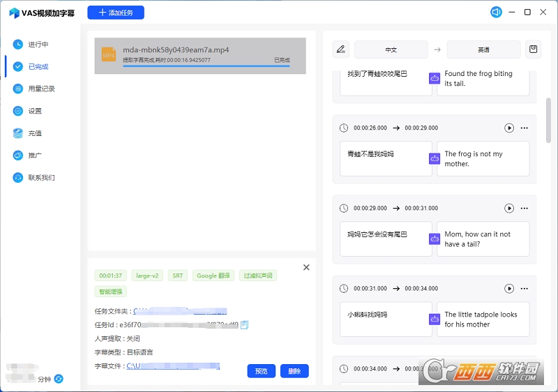
Task: Click the speaker announcement icon in title bar
Action: tap(496, 12)
